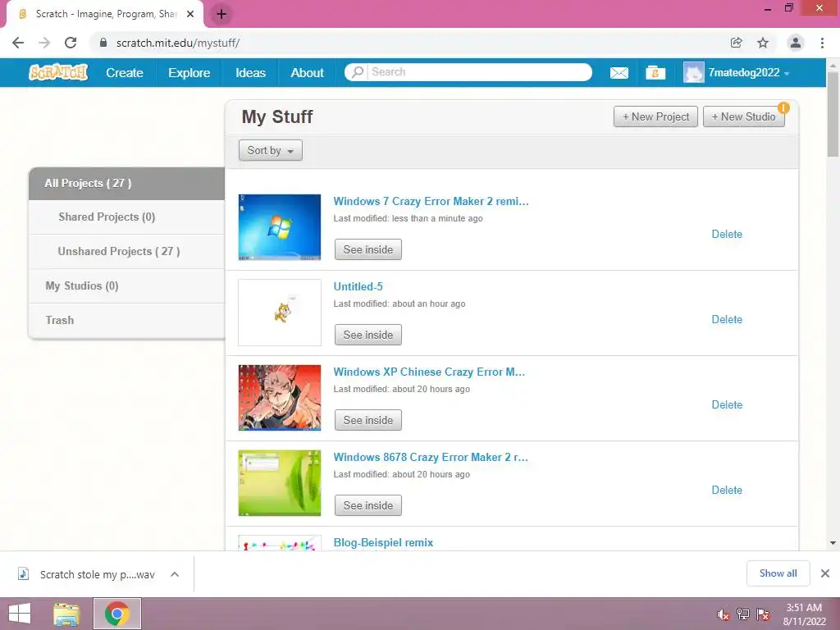Expand the Sort by dropdown
Viewport: 840px width, 630px height.
271,151
